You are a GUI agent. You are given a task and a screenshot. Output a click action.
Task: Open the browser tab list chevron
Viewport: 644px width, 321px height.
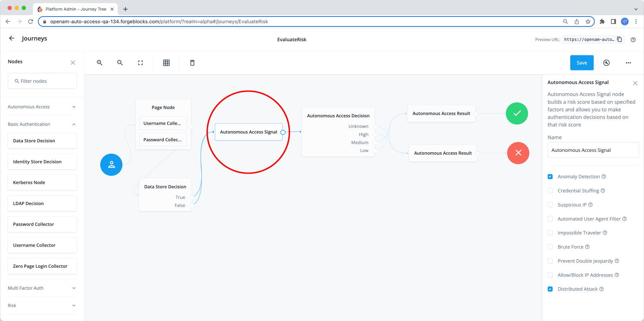pyautogui.click(x=636, y=9)
